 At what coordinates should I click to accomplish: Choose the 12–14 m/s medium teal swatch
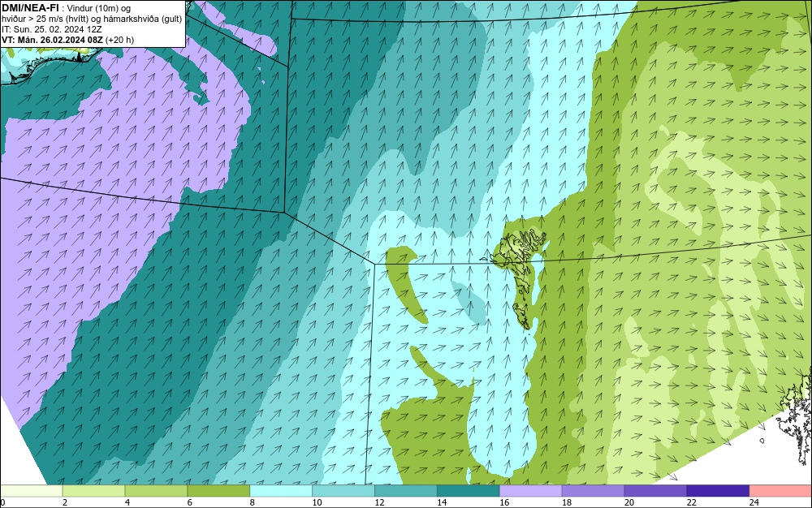pos(405,491)
